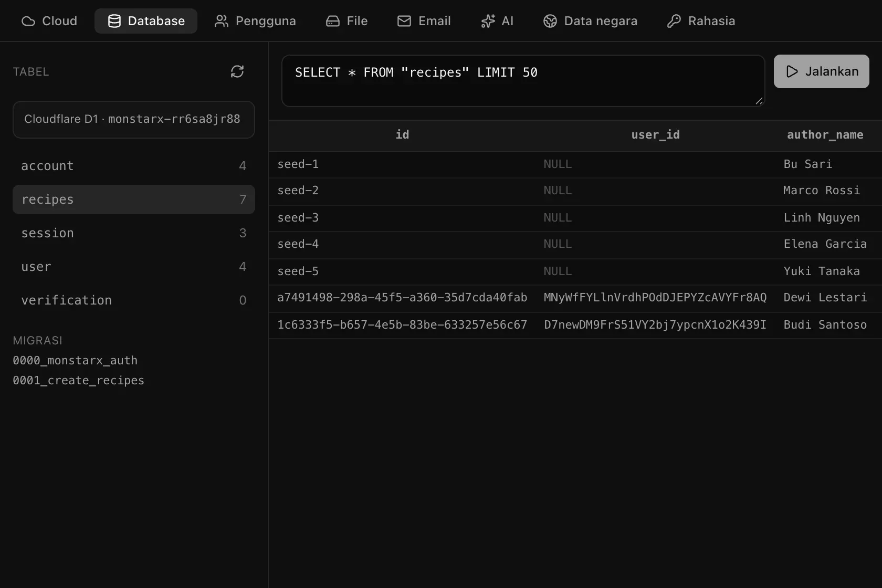This screenshot has height=588, width=882.
Task: Click the NULL user_id cell for seed-2
Action: point(655,191)
